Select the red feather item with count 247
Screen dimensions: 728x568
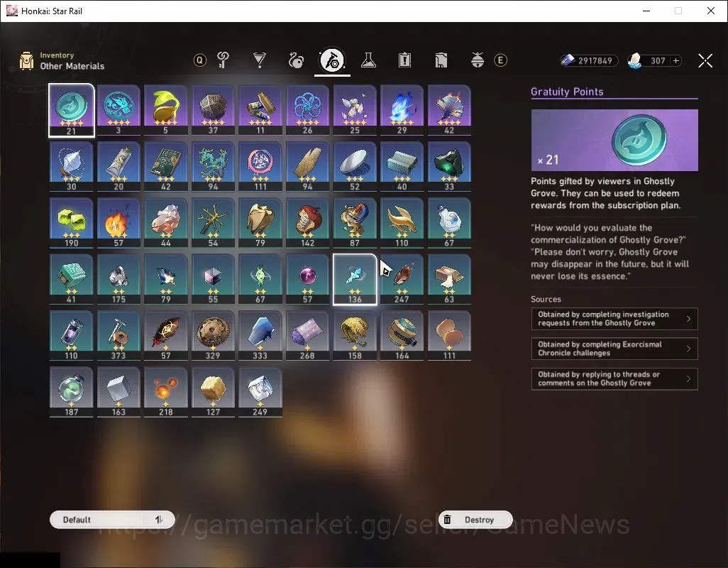(x=402, y=279)
